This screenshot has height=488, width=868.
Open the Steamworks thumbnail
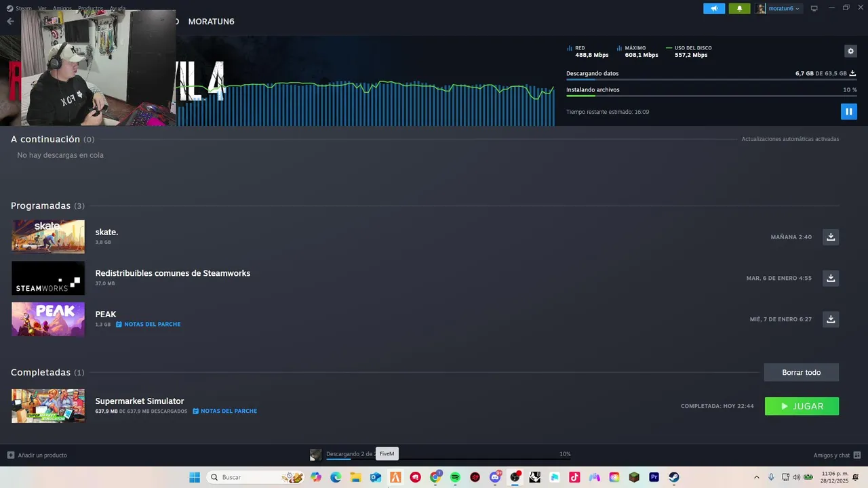48,278
